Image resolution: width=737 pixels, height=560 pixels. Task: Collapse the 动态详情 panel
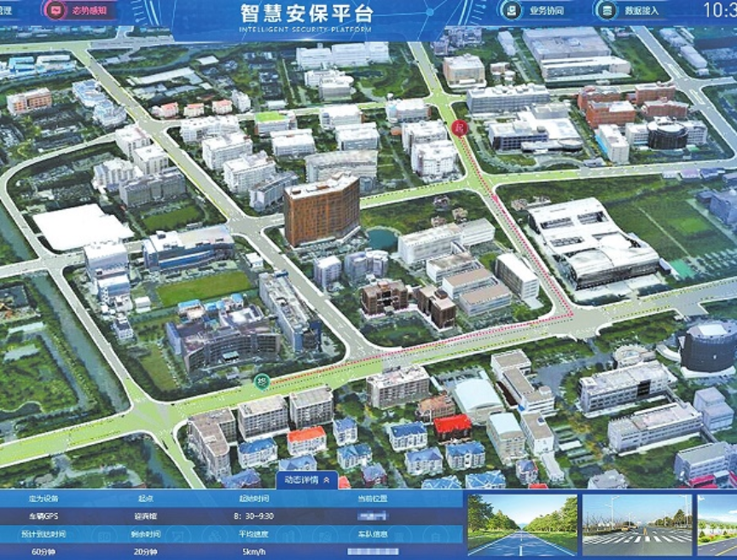coord(306,480)
